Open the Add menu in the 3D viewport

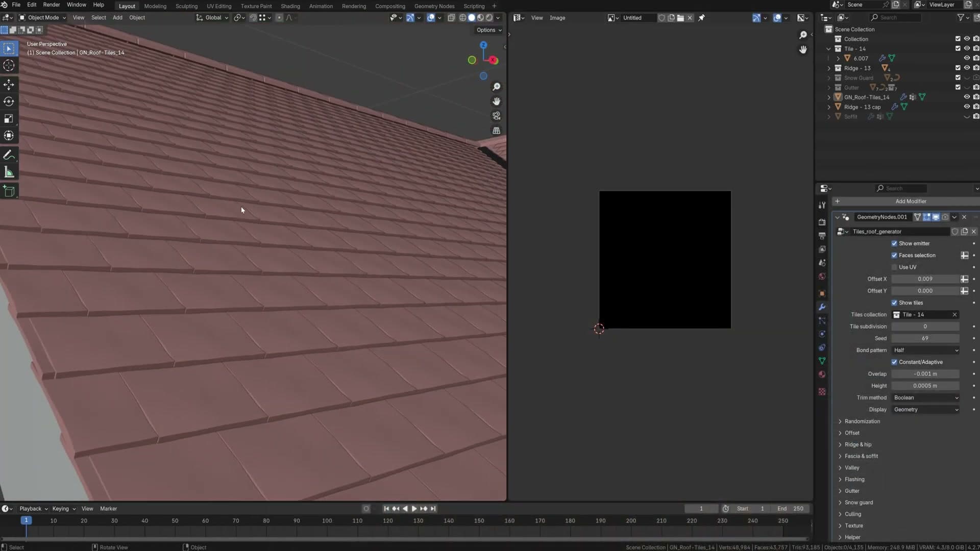(117, 17)
